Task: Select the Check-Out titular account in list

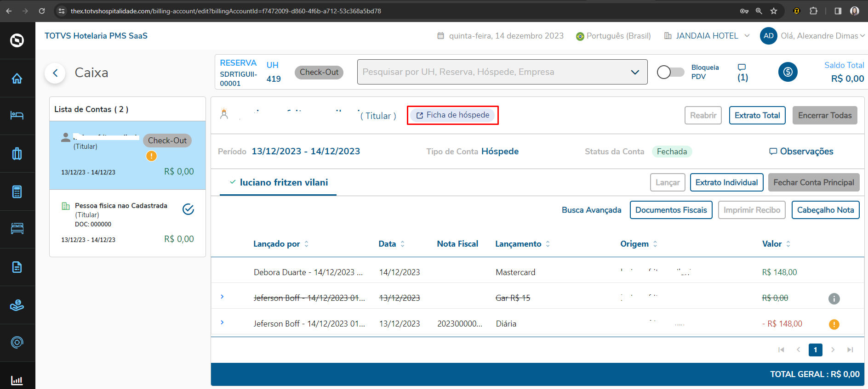Action: tap(127, 155)
